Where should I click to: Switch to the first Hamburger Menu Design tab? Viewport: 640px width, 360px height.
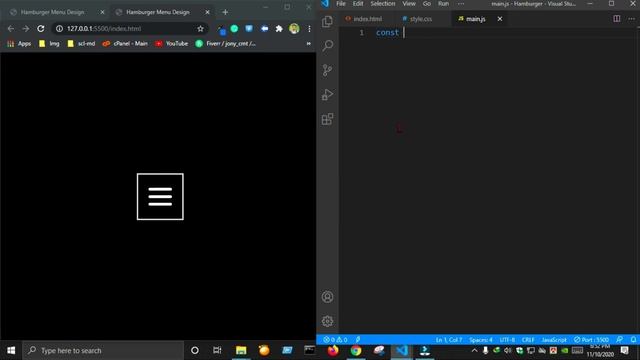point(52,12)
